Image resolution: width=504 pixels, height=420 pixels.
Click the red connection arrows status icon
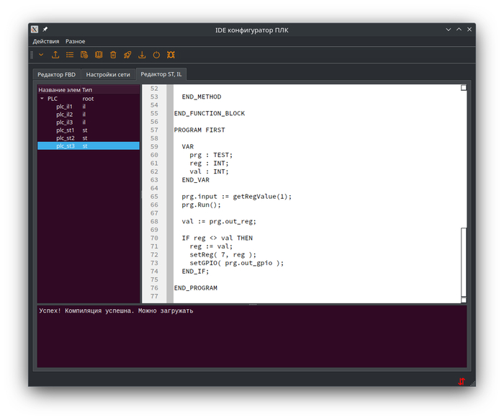pos(462,381)
